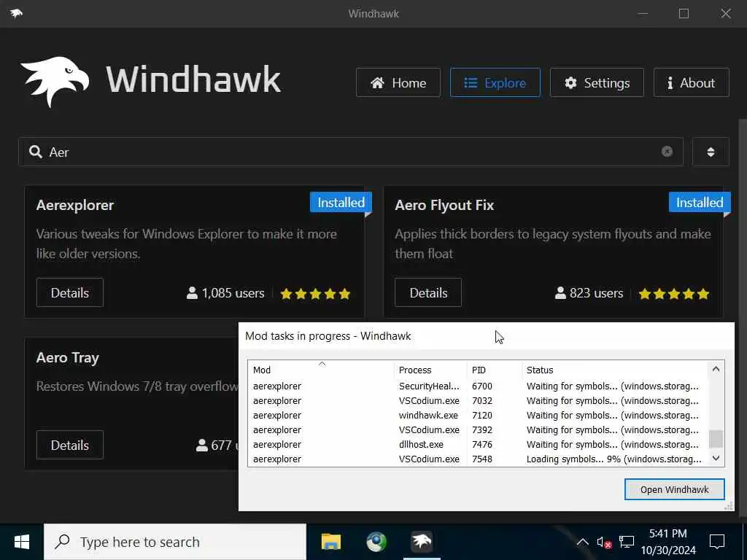Open the Explore tab

click(x=495, y=83)
